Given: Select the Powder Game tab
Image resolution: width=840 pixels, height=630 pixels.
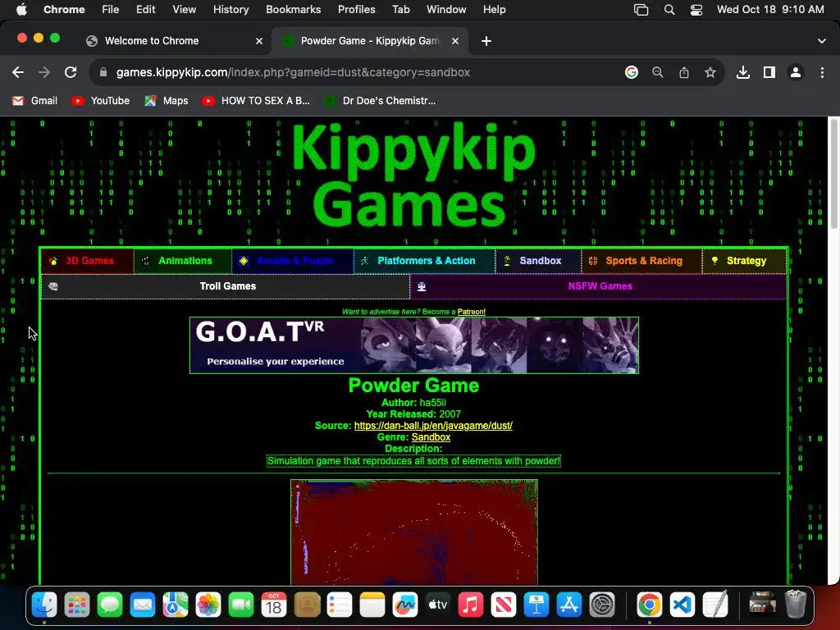Looking at the screenshot, I should tap(370, 41).
